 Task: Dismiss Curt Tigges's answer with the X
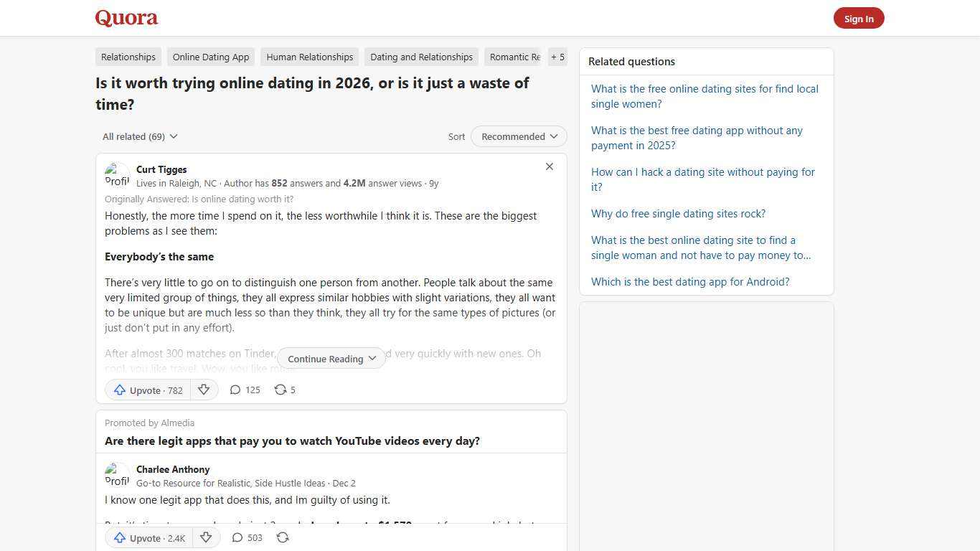[x=550, y=166]
